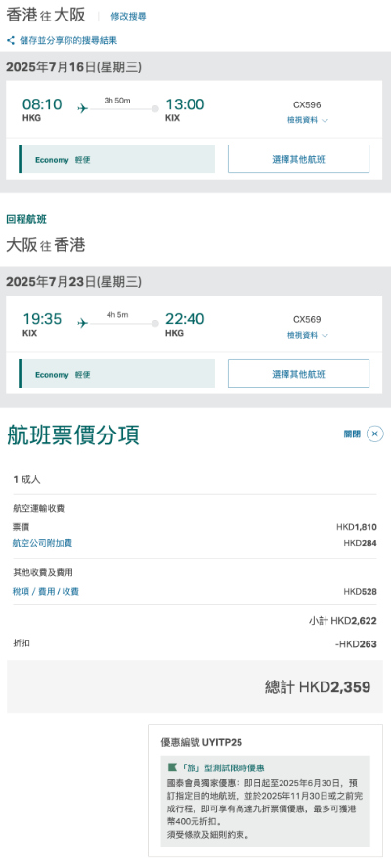
Task: Click the chevron next to CX596 檢視資料
Action: point(325,121)
